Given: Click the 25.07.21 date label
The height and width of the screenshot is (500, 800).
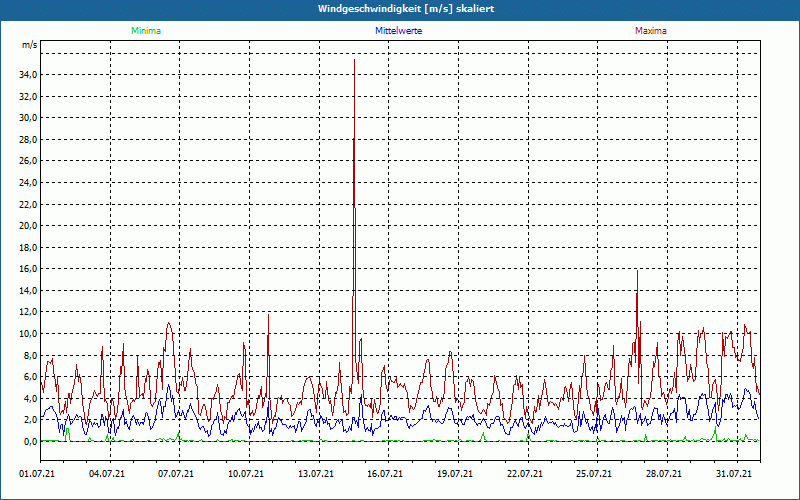Looking at the screenshot, I should [x=594, y=474].
